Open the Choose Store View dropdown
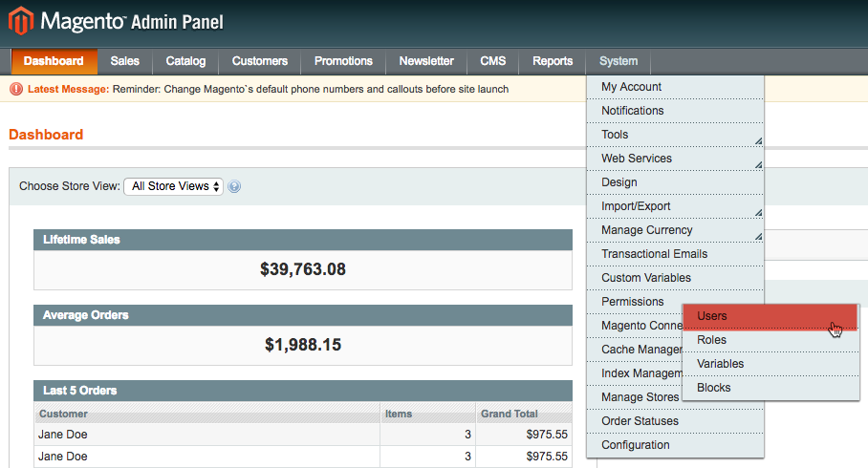868x468 pixels. pyautogui.click(x=173, y=186)
